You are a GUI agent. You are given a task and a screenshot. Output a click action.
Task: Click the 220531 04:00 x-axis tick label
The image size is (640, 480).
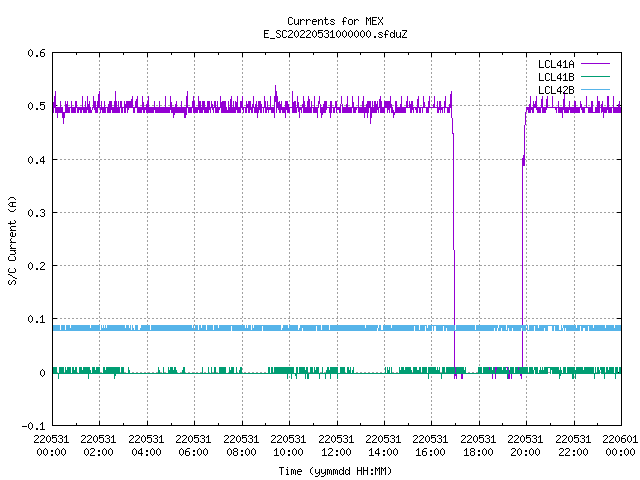[146, 446]
